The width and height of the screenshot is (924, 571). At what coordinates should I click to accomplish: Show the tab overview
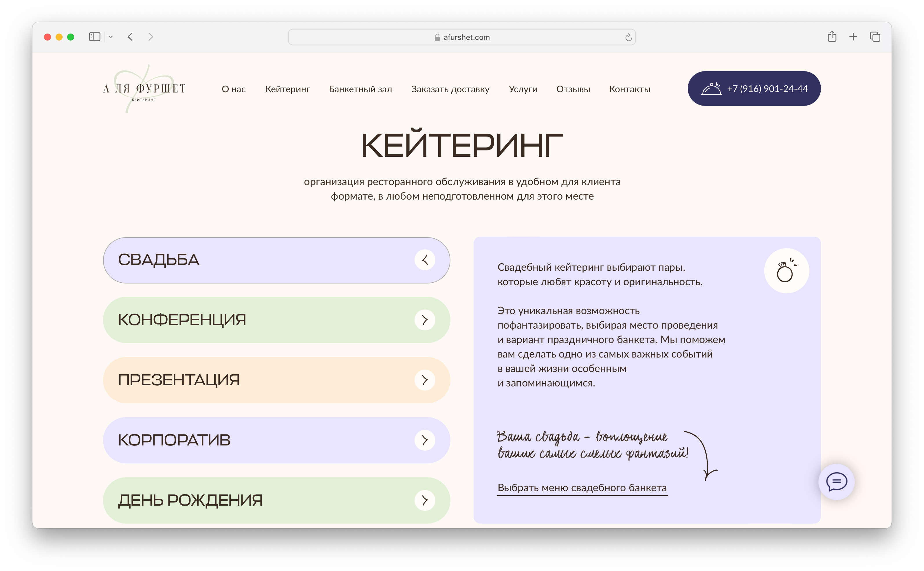[x=875, y=37]
